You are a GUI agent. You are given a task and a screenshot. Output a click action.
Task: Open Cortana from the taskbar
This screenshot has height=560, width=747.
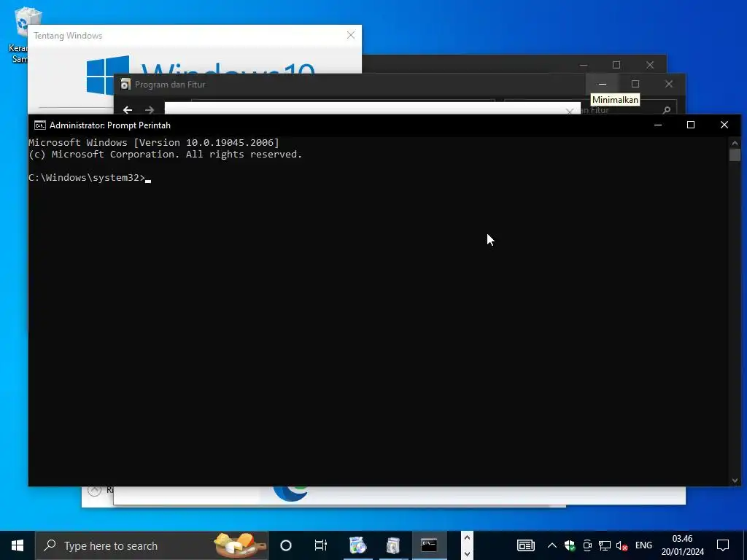pos(286,545)
